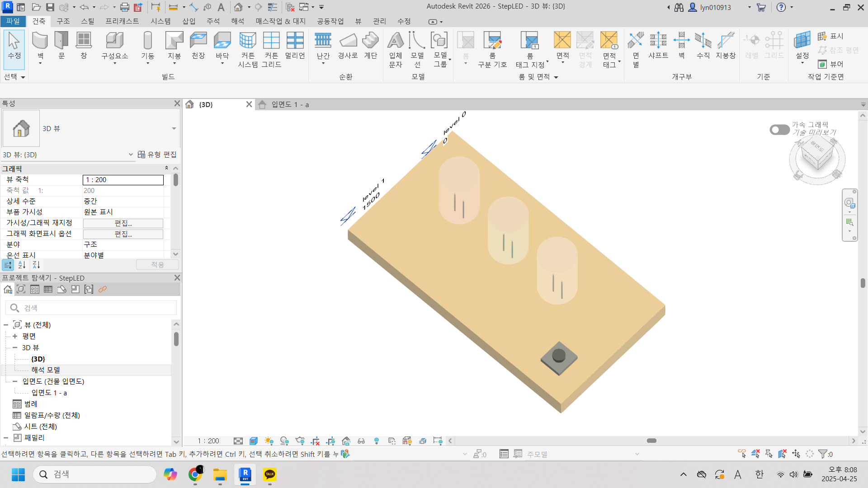The image size is (868, 488).
Task: Open the 3D 뷰 type selector dropdown
Action: (x=174, y=129)
